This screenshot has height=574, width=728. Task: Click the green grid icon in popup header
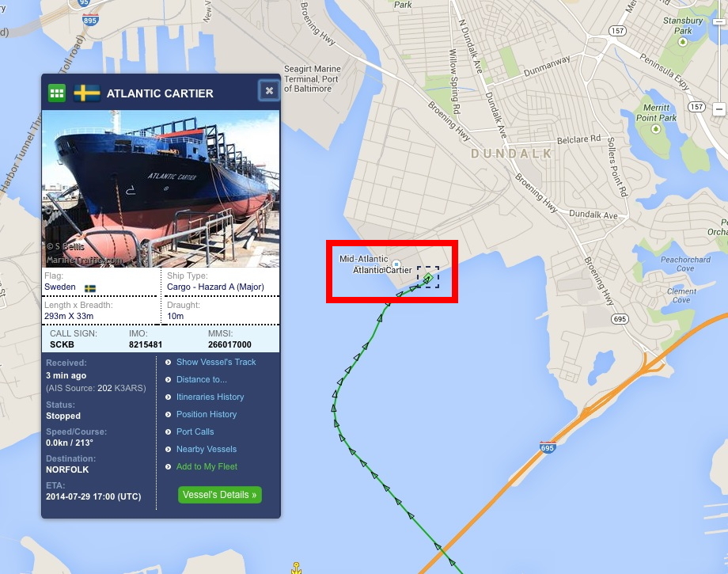(57, 93)
